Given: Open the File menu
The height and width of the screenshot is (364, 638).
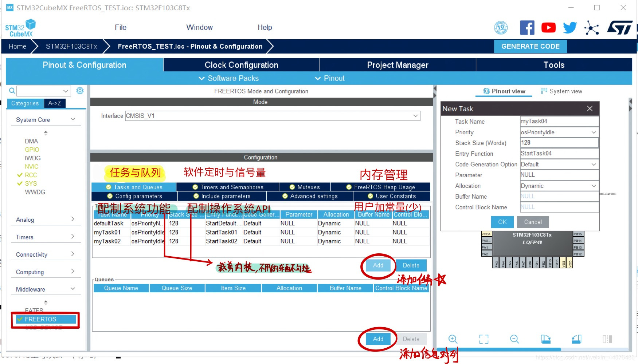Looking at the screenshot, I should (x=121, y=27).
